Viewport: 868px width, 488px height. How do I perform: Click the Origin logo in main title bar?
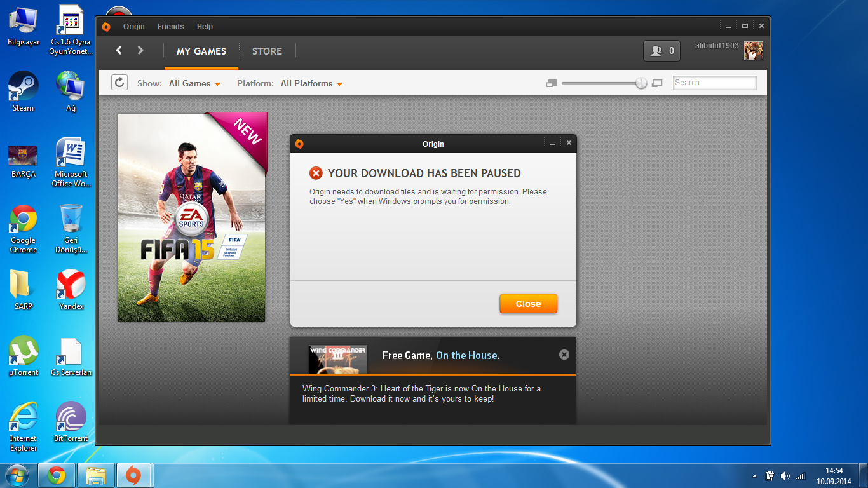point(106,27)
